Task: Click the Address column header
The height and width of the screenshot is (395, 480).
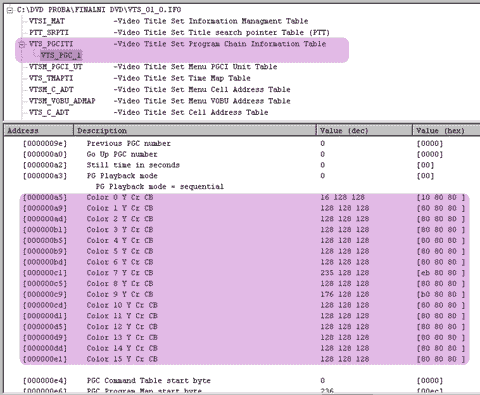Action: click(39, 130)
